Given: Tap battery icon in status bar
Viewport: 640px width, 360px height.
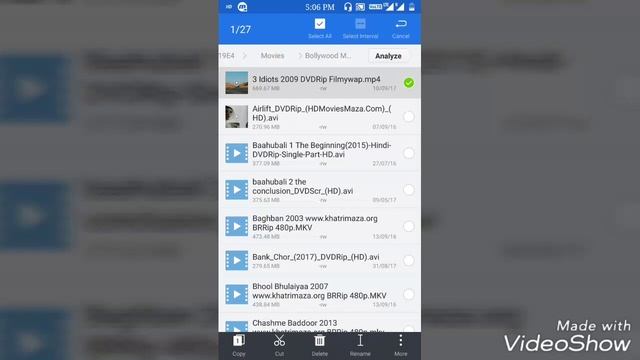Looking at the screenshot, I should [412, 7].
